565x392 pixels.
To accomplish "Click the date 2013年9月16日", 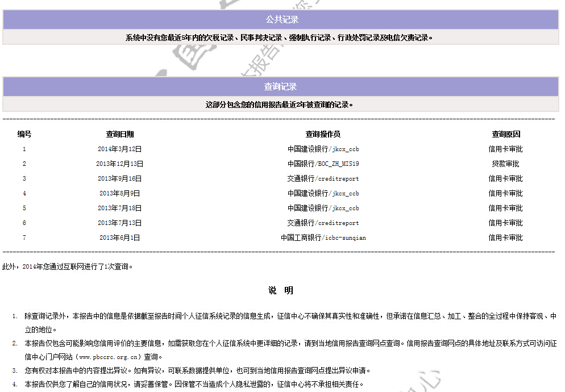I will point(119,178).
